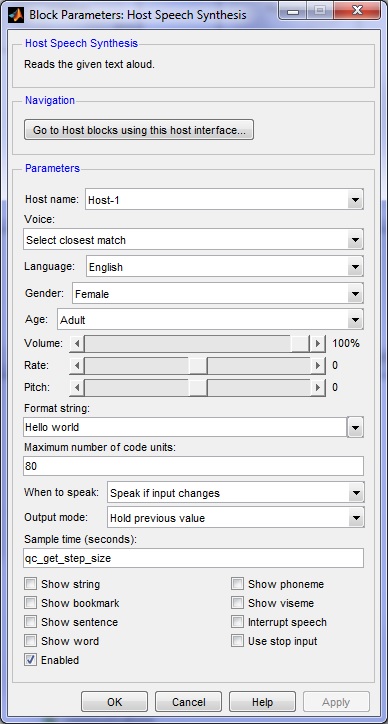This screenshot has height=724, width=388.
Task: Increase Volume using right arrow
Action: (317, 344)
